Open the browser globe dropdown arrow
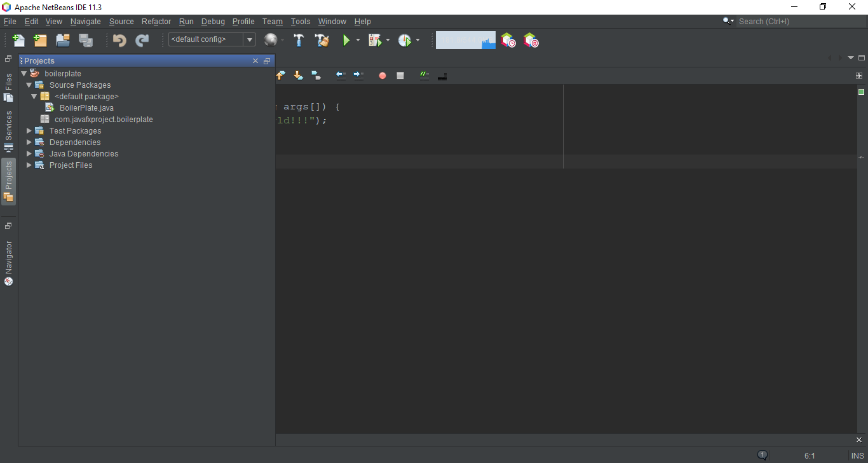This screenshot has width=868, height=463. pyautogui.click(x=283, y=40)
